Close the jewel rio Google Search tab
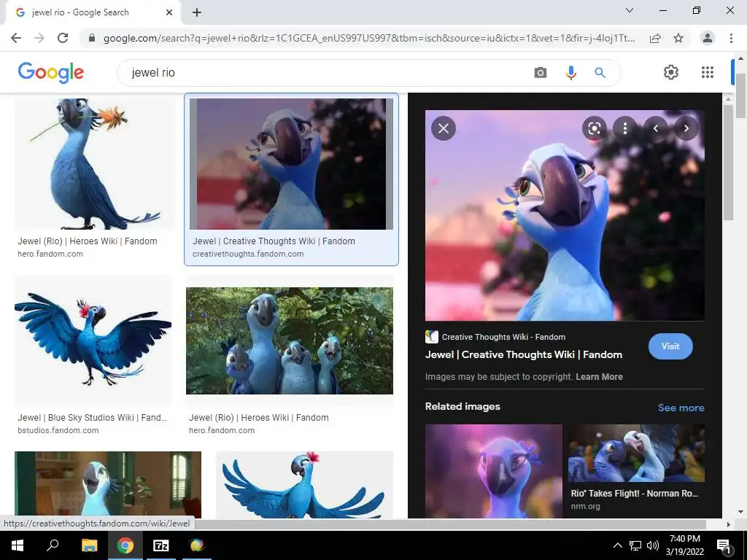Viewport: 747px width, 560px height. click(x=169, y=12)
